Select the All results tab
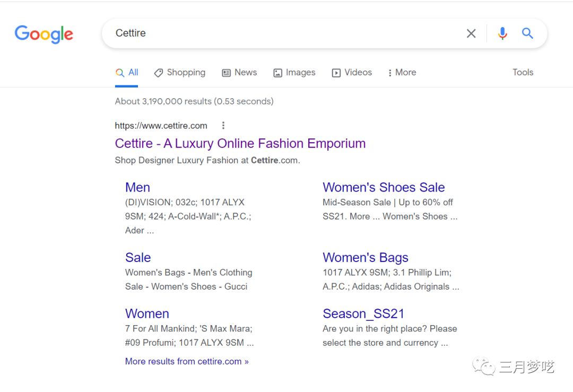 pyautogui.click(x=127, y=73)
